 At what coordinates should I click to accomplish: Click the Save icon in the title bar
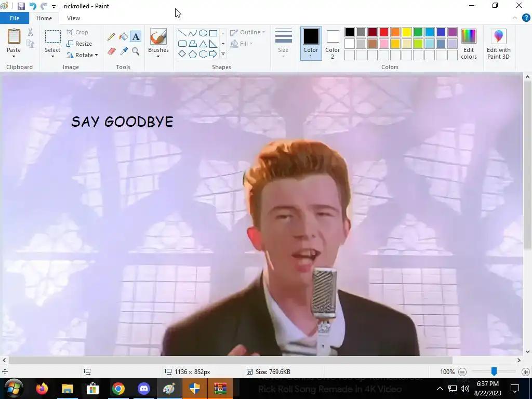[x=21, y=6]
